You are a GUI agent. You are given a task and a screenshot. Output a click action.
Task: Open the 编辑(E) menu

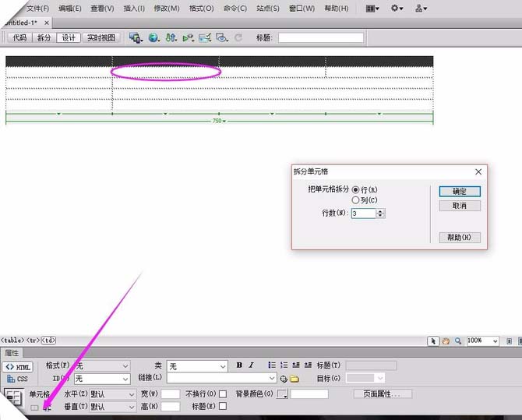(70, 9)
